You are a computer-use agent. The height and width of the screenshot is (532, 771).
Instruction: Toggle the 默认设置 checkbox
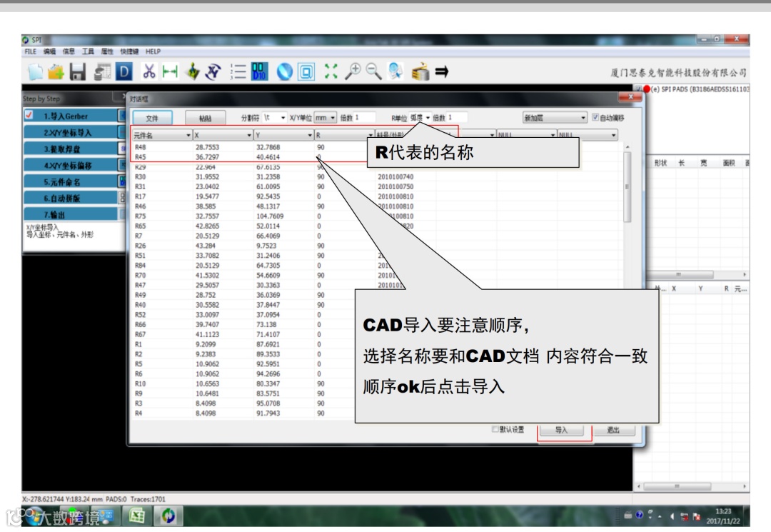495,429
